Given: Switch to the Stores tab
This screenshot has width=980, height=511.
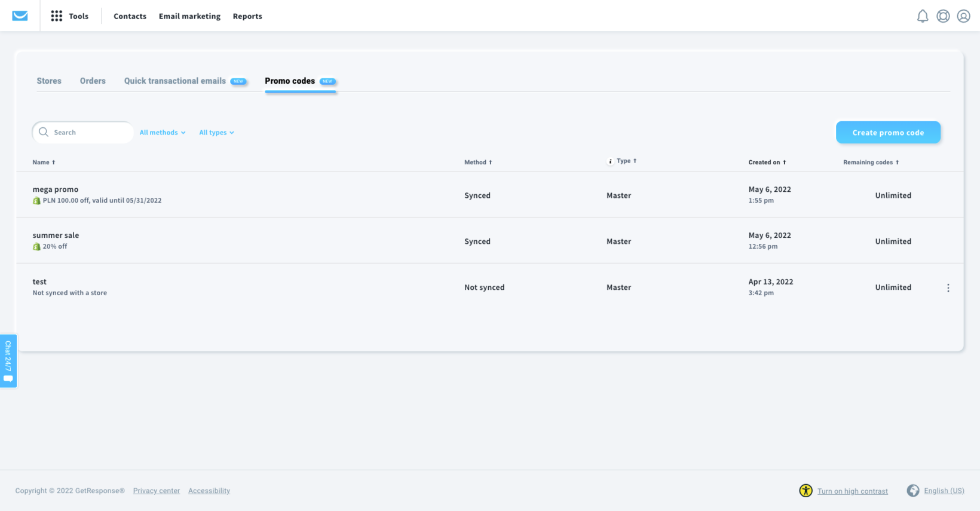Looking at the screenshot, I should click(49, 81).
